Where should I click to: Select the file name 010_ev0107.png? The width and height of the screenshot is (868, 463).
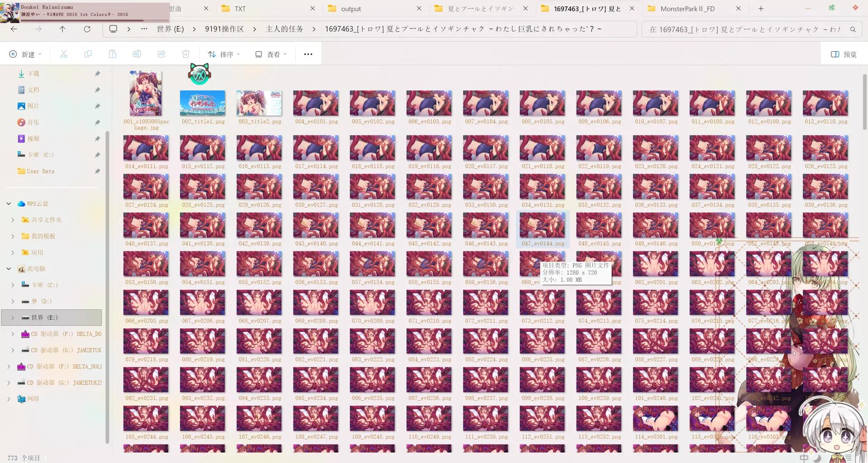point(656,122)
